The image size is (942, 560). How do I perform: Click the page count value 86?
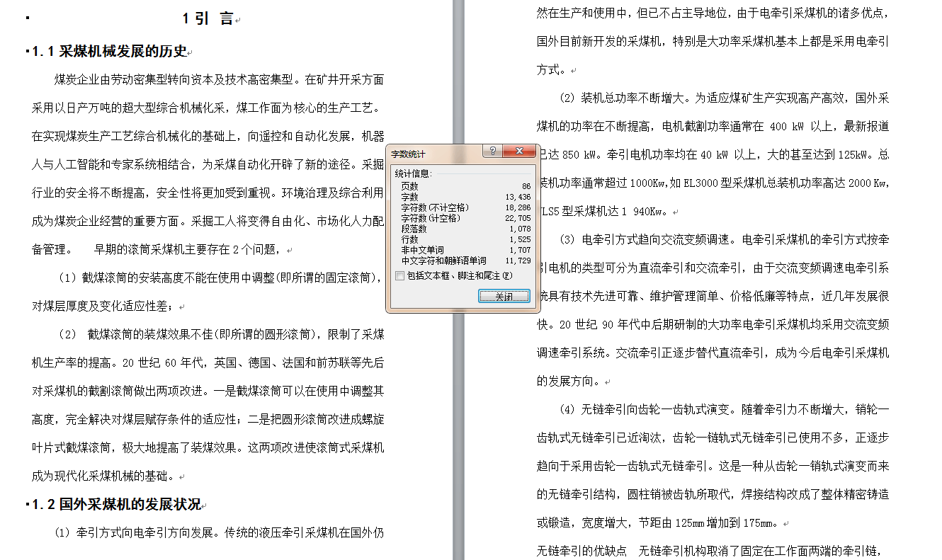[526, 186]
